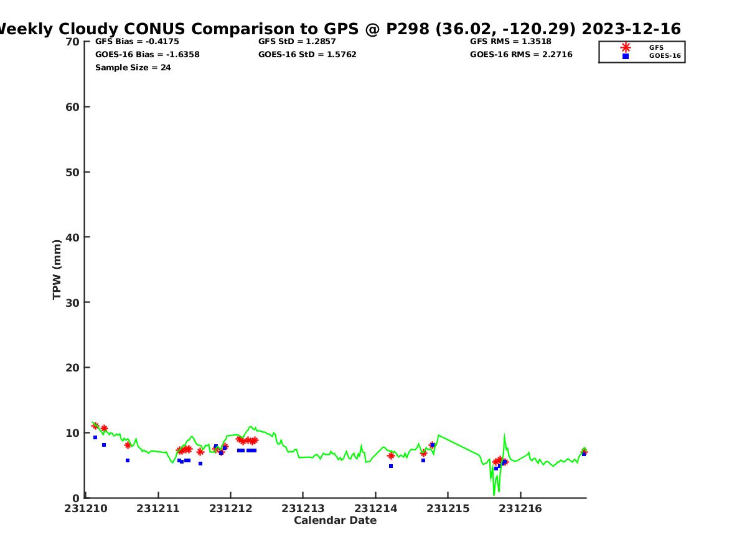Click the red GFS asterisk legend marker

[626, 47]
